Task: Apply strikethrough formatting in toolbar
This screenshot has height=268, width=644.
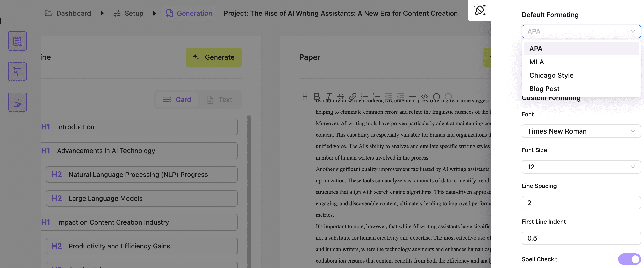Action: click(340, 97)
